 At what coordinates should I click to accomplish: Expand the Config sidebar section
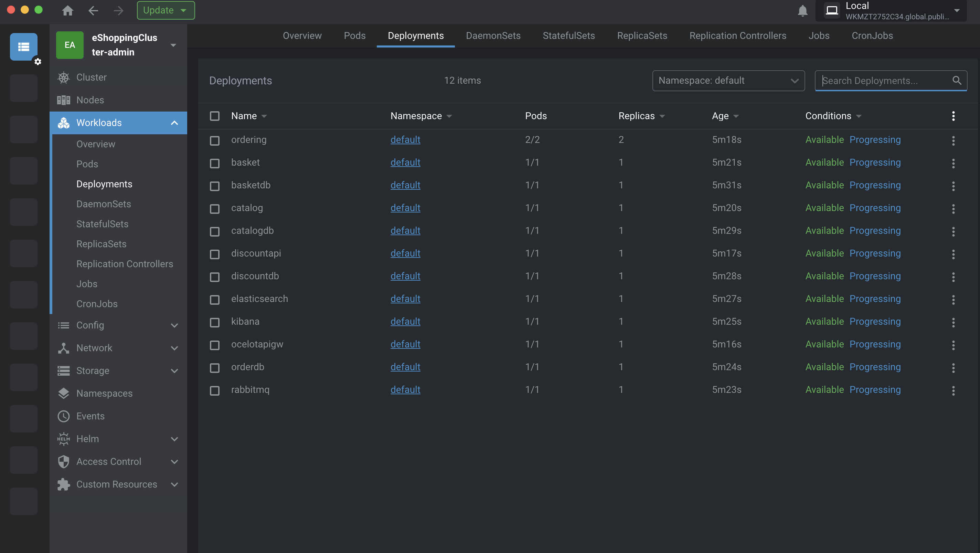[x=174, y=325]
